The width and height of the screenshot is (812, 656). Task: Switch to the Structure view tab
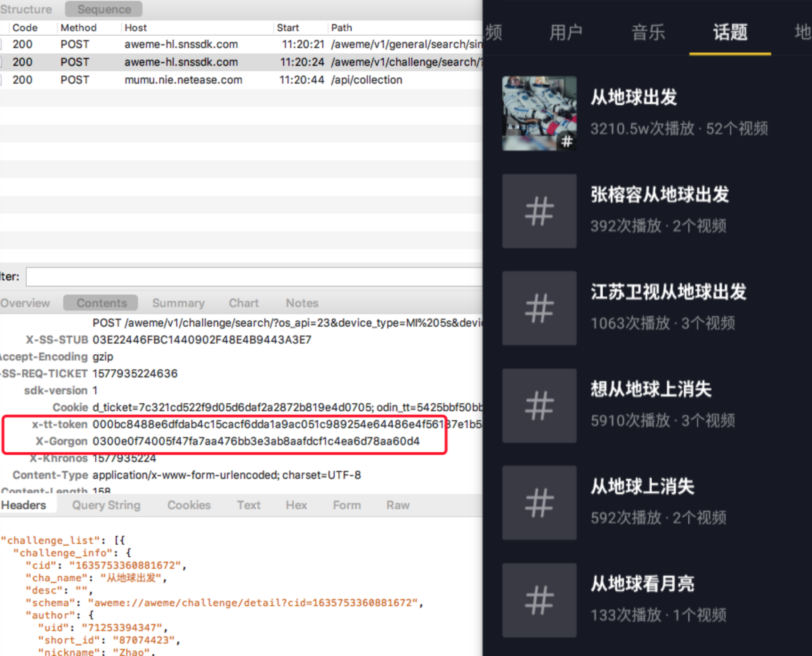[26, 9]
